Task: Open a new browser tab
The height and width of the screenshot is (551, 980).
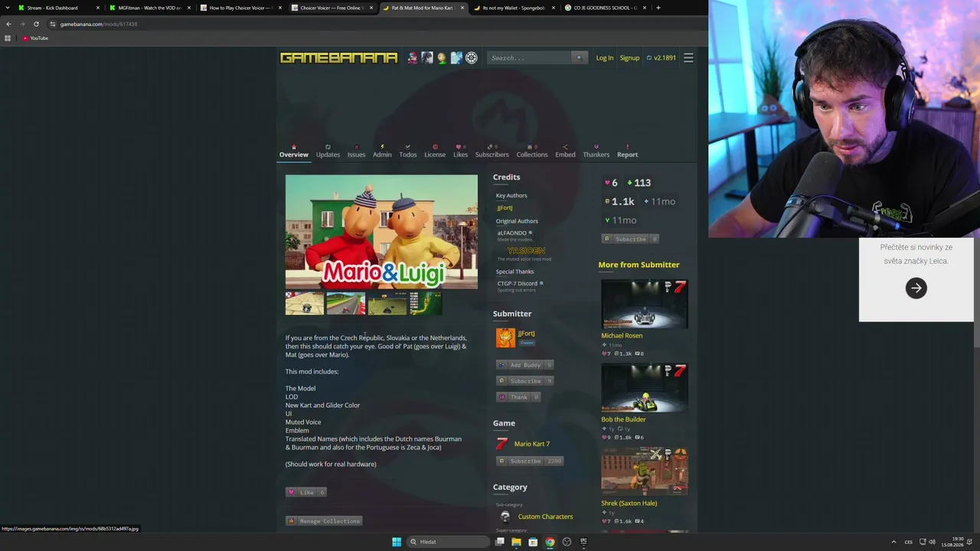Action: coord(658,8)
